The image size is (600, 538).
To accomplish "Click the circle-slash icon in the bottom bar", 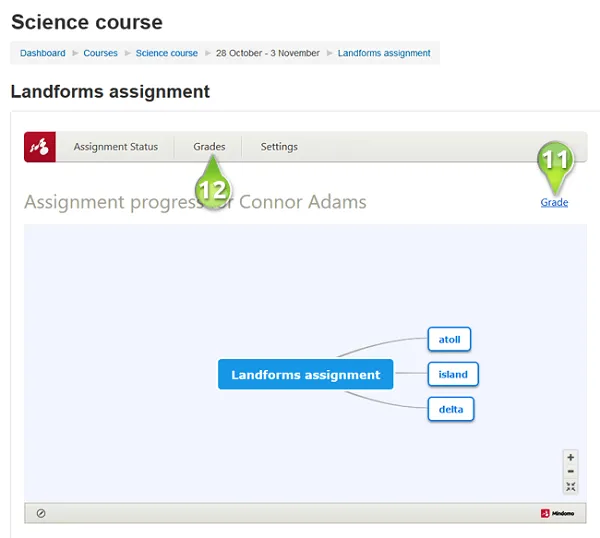I will click(x=41, y=513).
